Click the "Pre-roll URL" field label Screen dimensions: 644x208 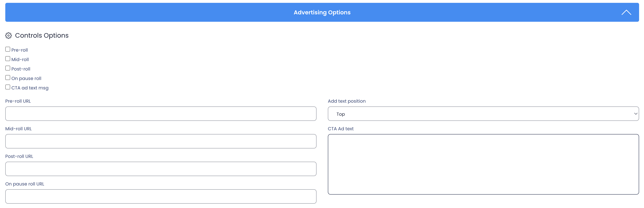pyautogui.click(x=18, y=101)
